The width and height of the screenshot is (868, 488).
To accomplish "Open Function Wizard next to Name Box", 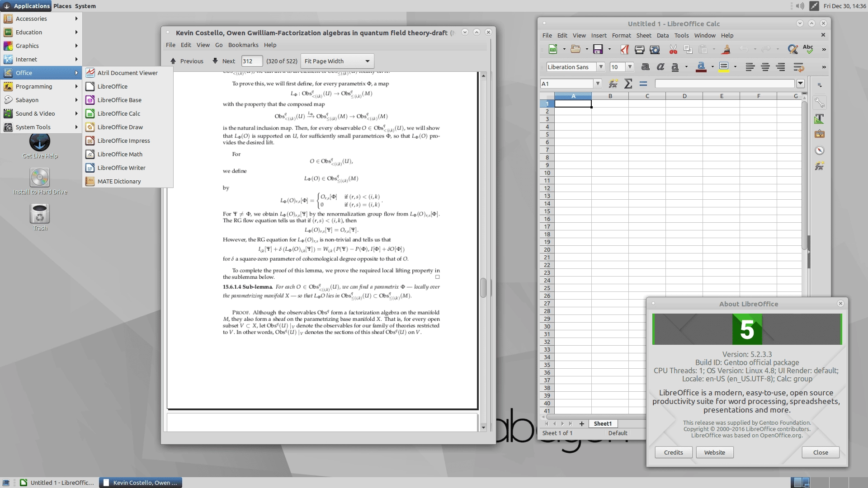I will tap(613, 84).
